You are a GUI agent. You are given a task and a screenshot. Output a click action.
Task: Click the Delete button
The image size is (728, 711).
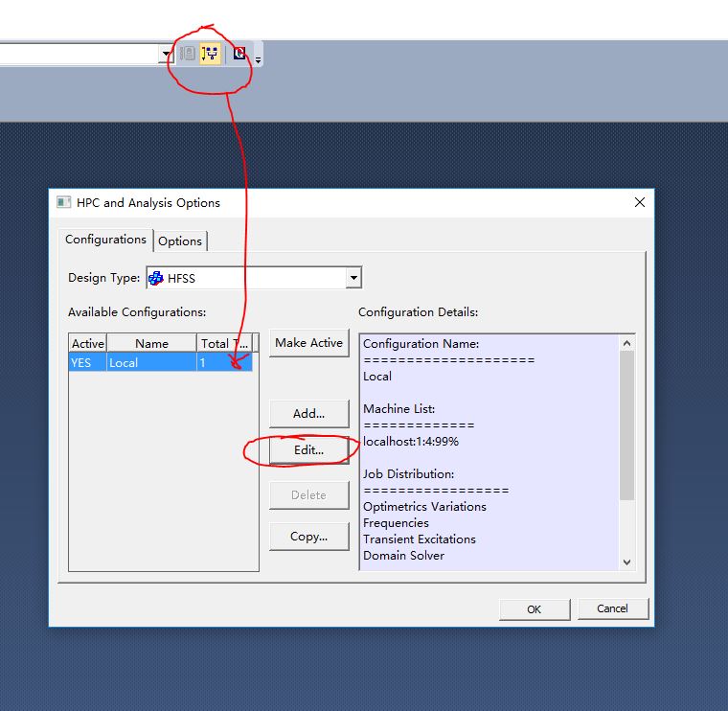coord(308,495)
